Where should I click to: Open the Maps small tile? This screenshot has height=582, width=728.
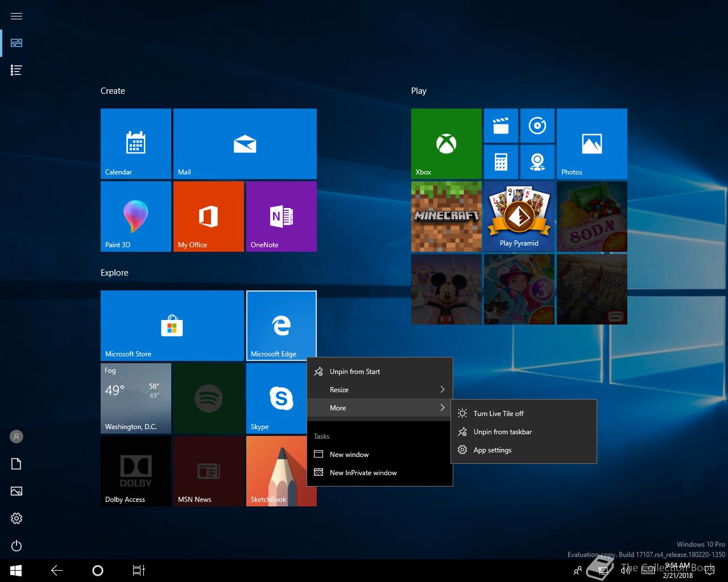(537, 162)
